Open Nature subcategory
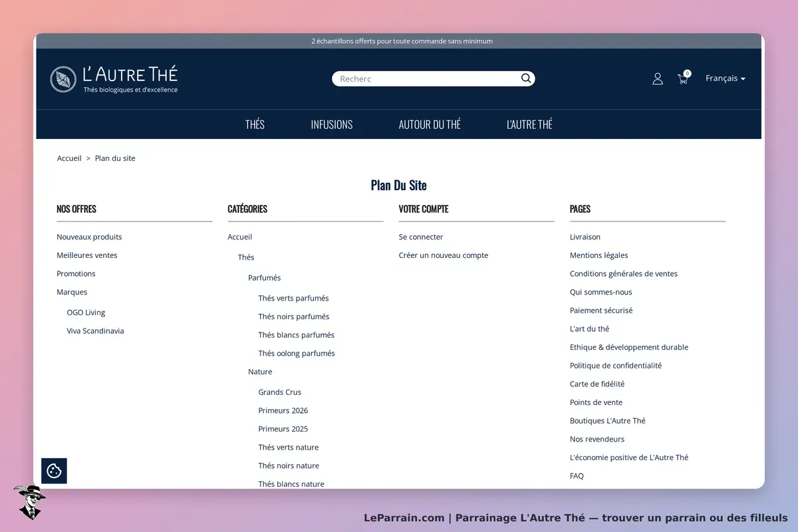Image resolution: width=798 pixels, height=532 pixels. click(x=260, y=372)
